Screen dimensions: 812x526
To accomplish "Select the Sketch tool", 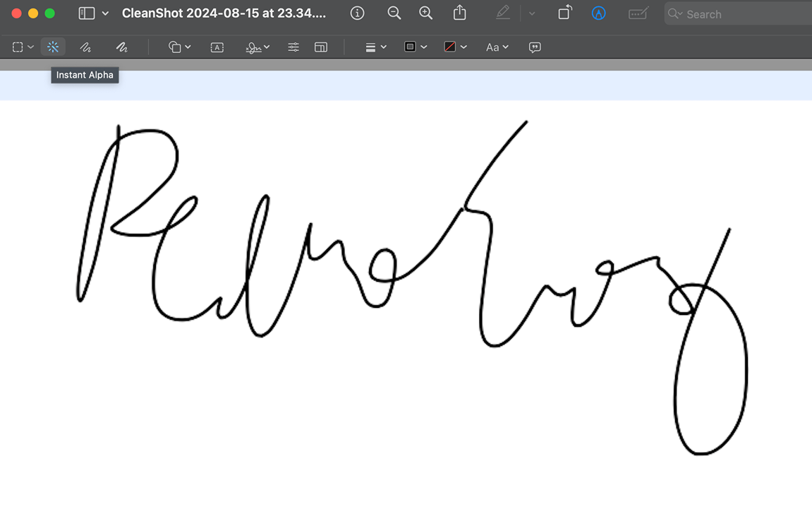I will [85, 47].
